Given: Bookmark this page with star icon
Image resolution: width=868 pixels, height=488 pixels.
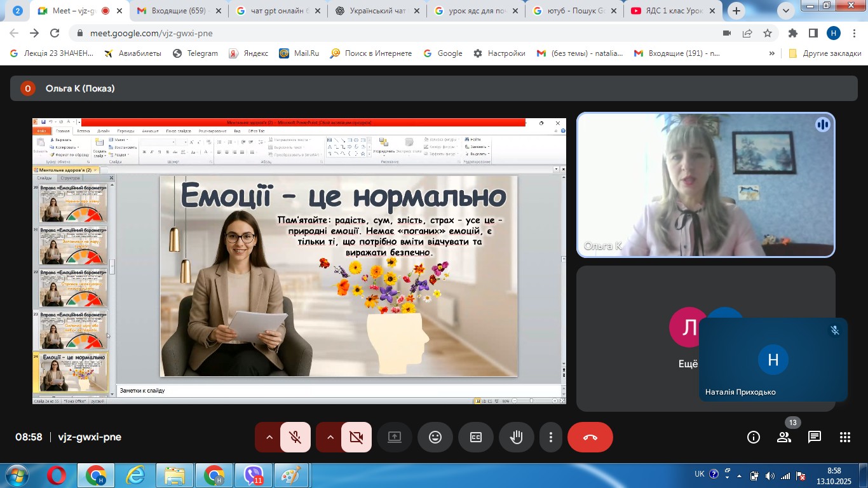Looking at the screenshot, I should (x=768, y=33).
